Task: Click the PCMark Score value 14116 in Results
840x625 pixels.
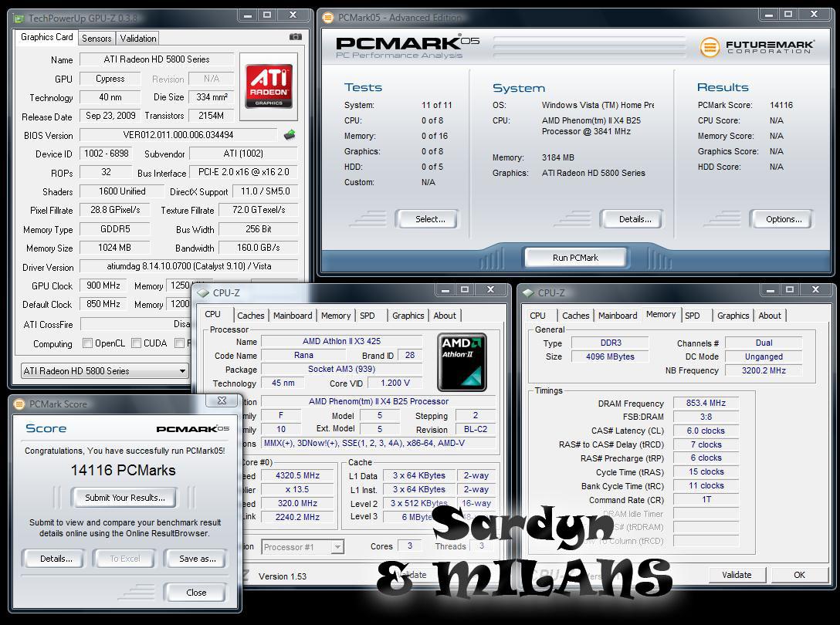Action: point(781,105)
